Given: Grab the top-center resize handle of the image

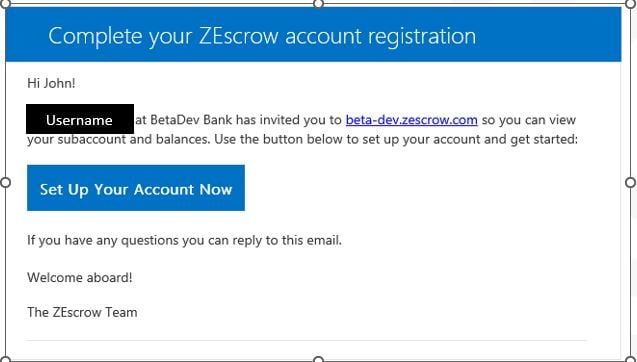Looking at the screenshot, I should pyautogui.click(x=318, y=4).
